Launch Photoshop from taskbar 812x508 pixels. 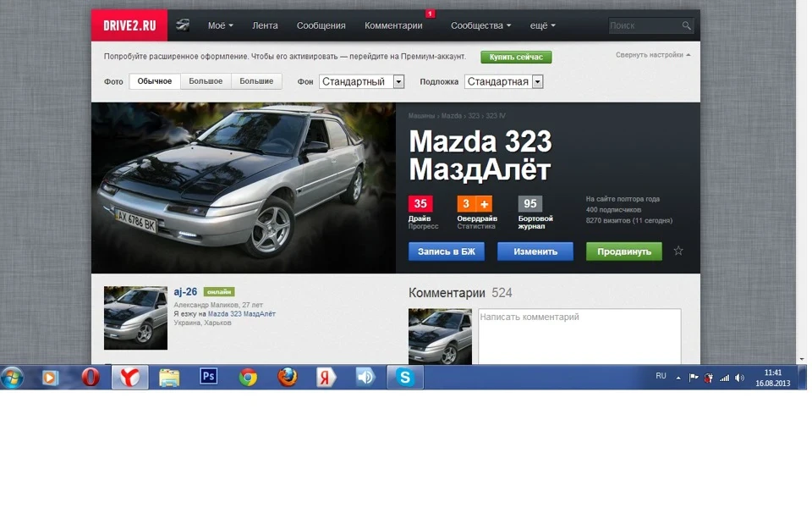(208, 376)
